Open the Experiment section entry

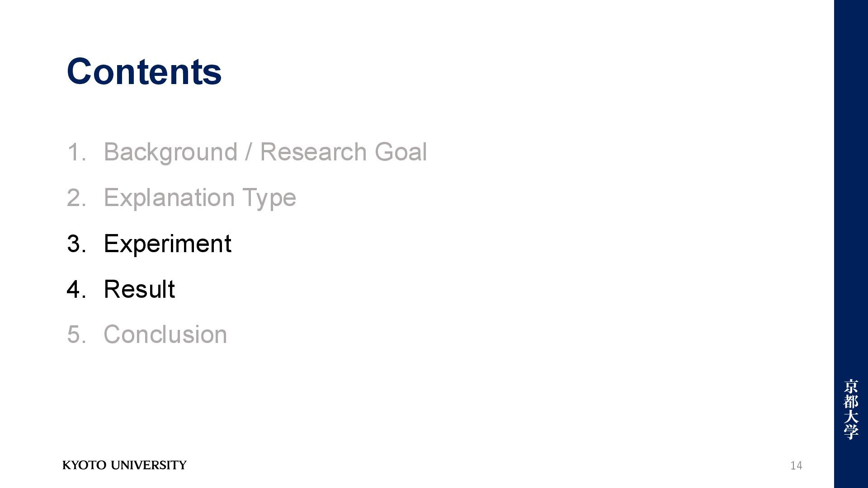[x=167, y=244]
